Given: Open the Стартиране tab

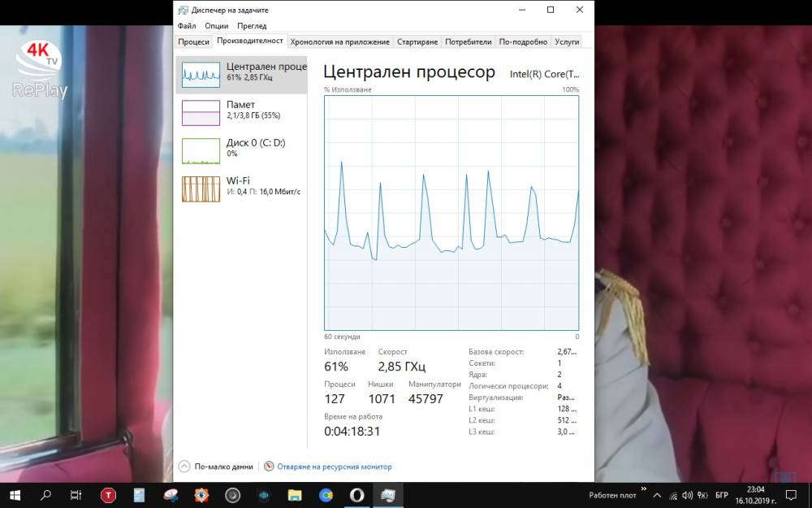Looking at the screenshot, I should click(x=417, y=42).
